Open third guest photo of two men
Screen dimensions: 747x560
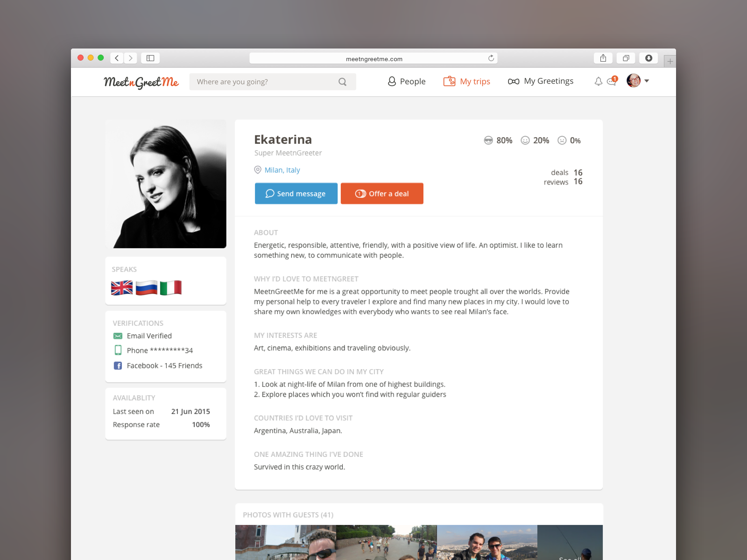(487, 542)
